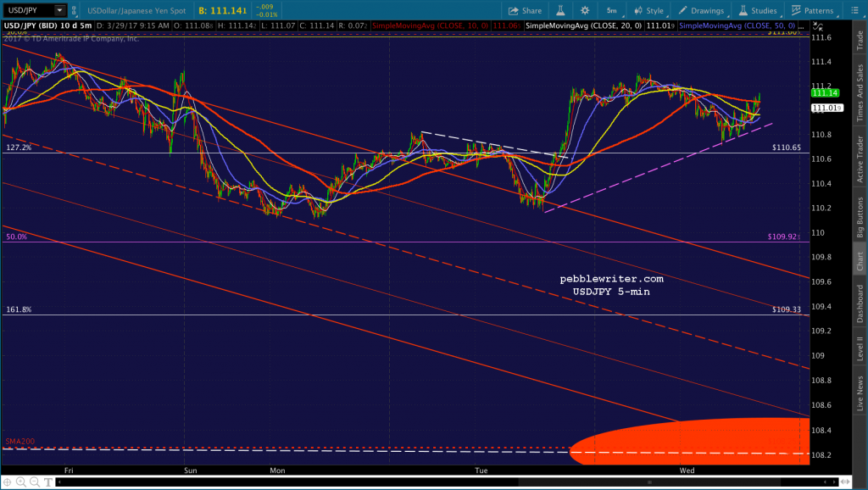Zoom in with the magnifier plus icon
The width and height of the screenshot is (868, 490).
tap(21, 482)
